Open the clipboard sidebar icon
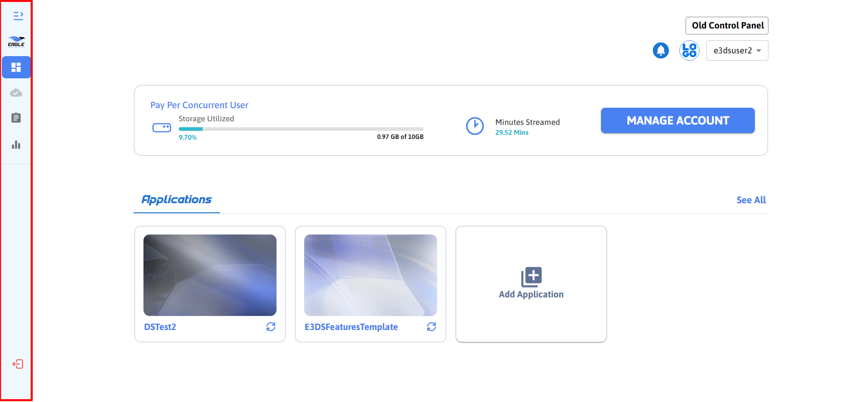This screenshot has width=868, height=402. click(16, 118)
